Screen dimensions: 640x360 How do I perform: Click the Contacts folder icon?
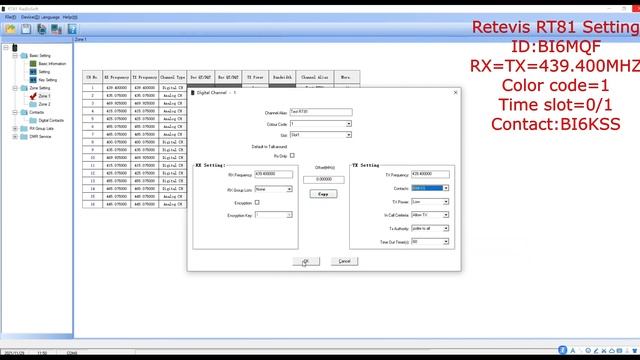click(24, 112)
